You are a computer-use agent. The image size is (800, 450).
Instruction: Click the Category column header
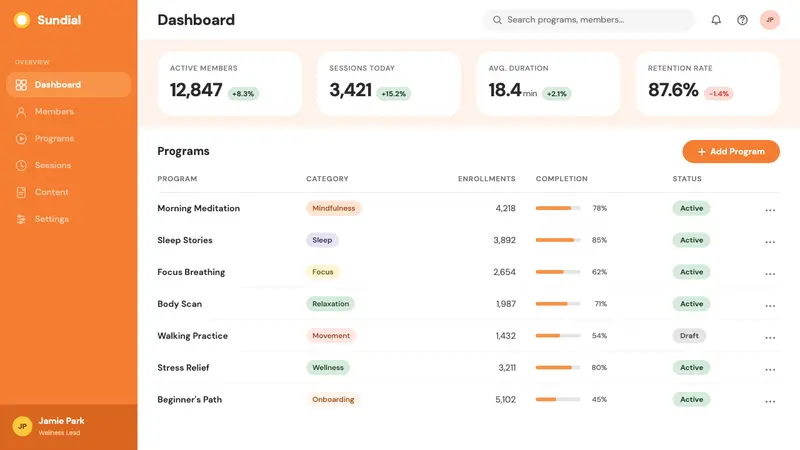point(327,179)
